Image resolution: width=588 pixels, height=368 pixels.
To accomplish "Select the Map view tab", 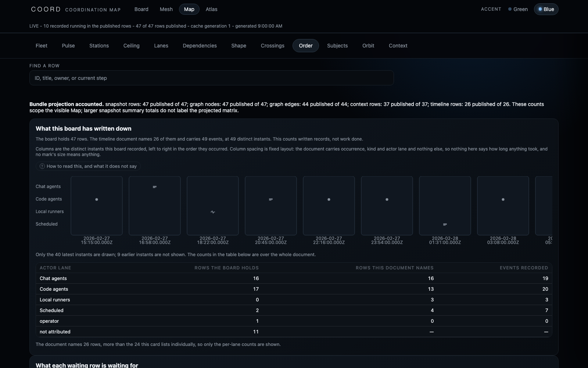I will (189, 9).
